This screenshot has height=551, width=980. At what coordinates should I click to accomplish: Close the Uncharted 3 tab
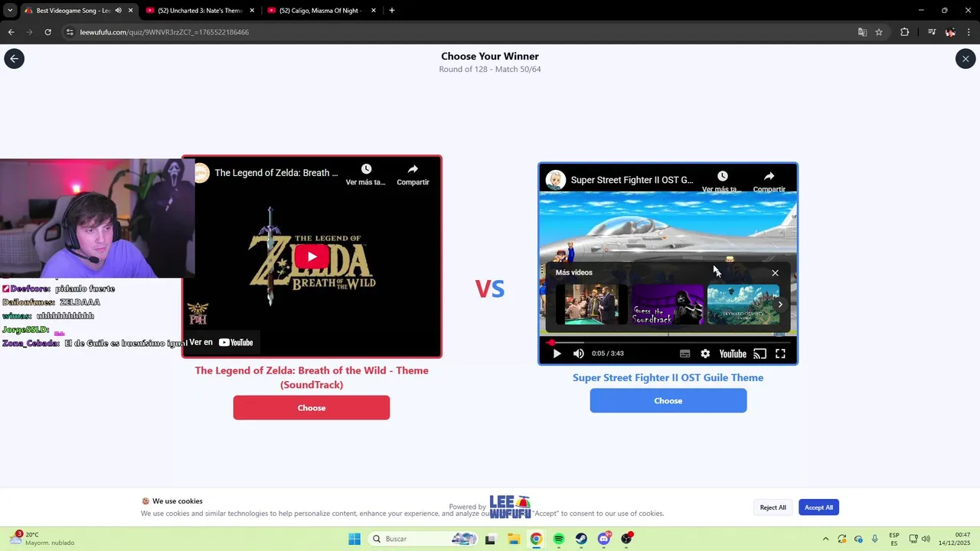[252, 11]
